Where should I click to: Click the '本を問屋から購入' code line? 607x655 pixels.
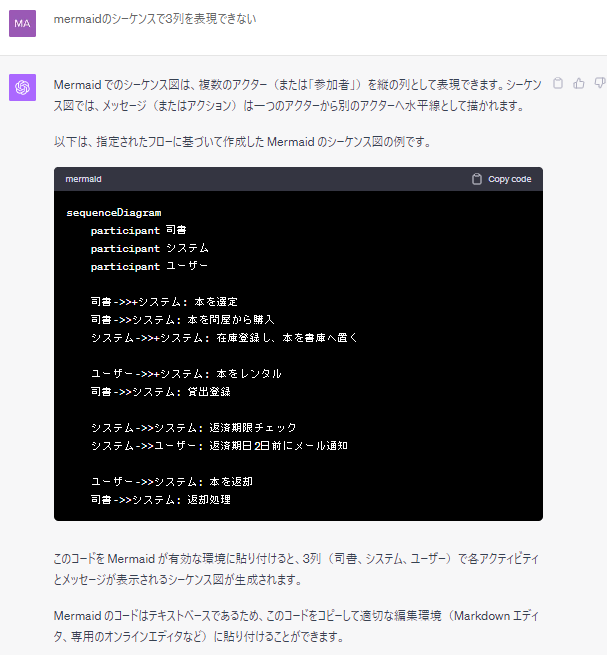[181, 320]
